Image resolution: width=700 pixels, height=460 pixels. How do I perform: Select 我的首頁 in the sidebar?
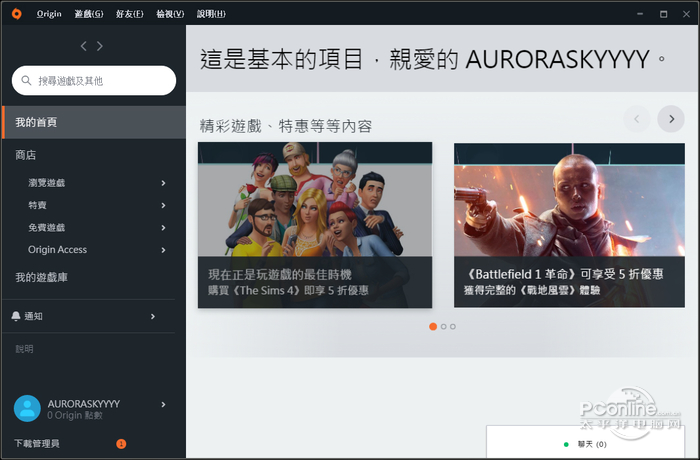click(94, 122)
